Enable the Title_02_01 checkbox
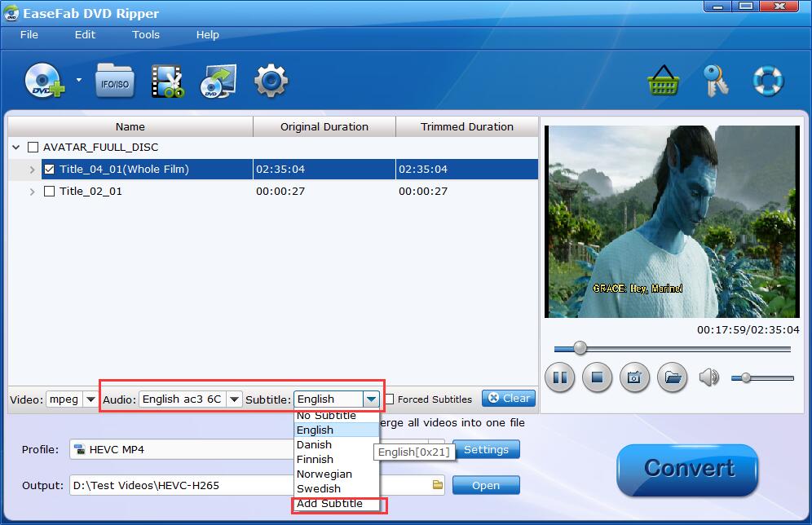 (x=51, y=191)
